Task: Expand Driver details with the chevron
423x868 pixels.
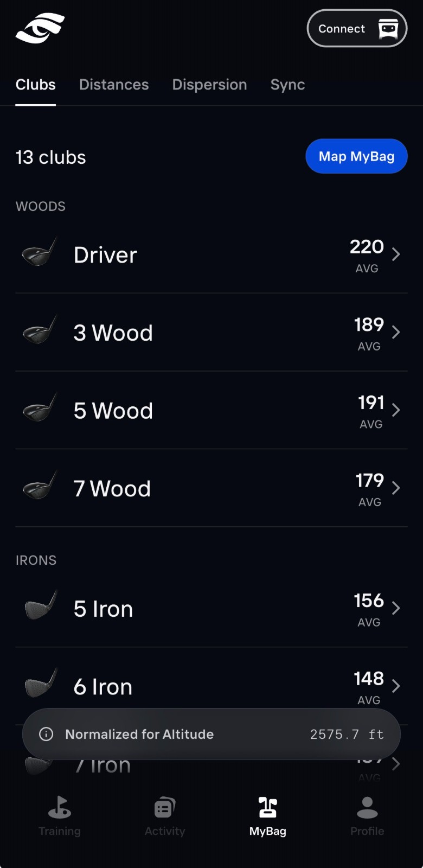Action: [396, 254]
